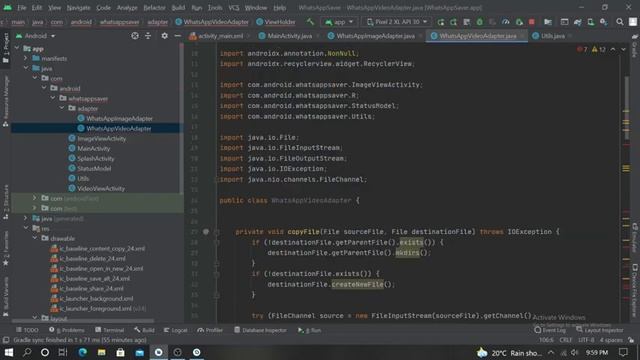
Task: Toggle the read-only lock icon in status bar
Action: pyautogui.click(x=631, y=340)
